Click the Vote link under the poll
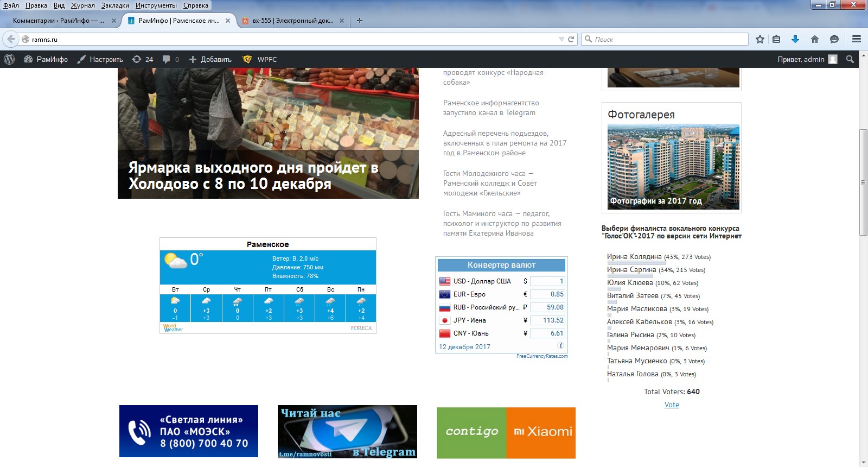 [x=672, y=405]
